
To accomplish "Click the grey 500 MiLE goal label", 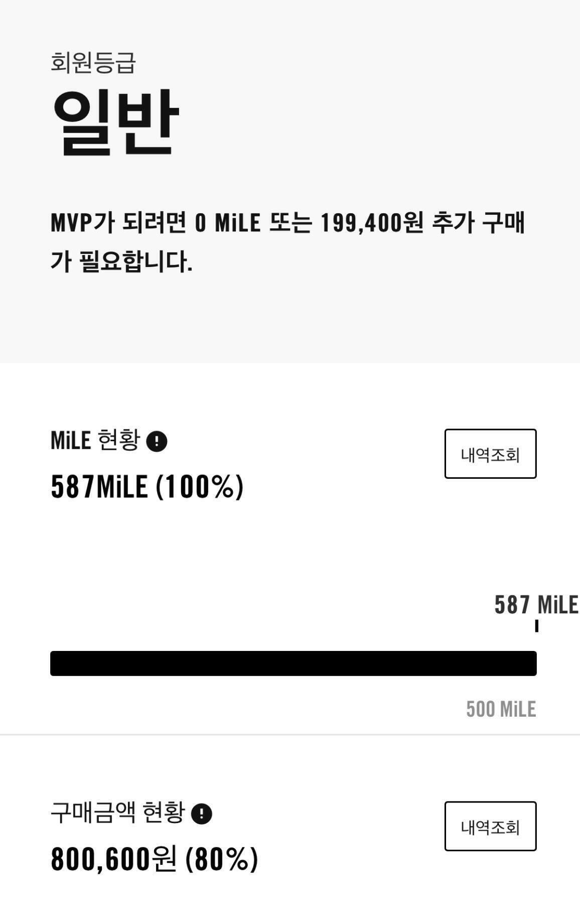I will (x=501, y=709).
